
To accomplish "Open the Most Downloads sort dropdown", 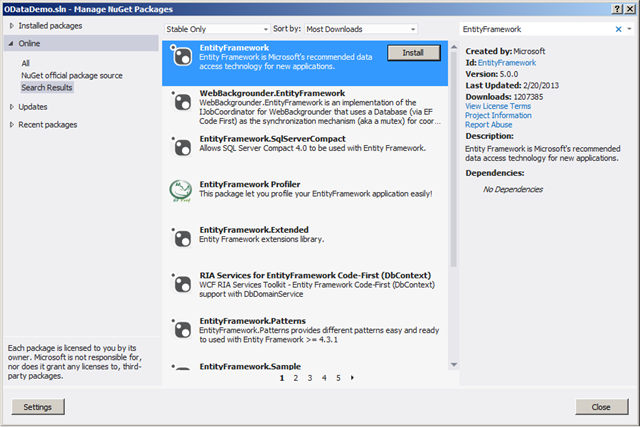I will tap(361, 29).
